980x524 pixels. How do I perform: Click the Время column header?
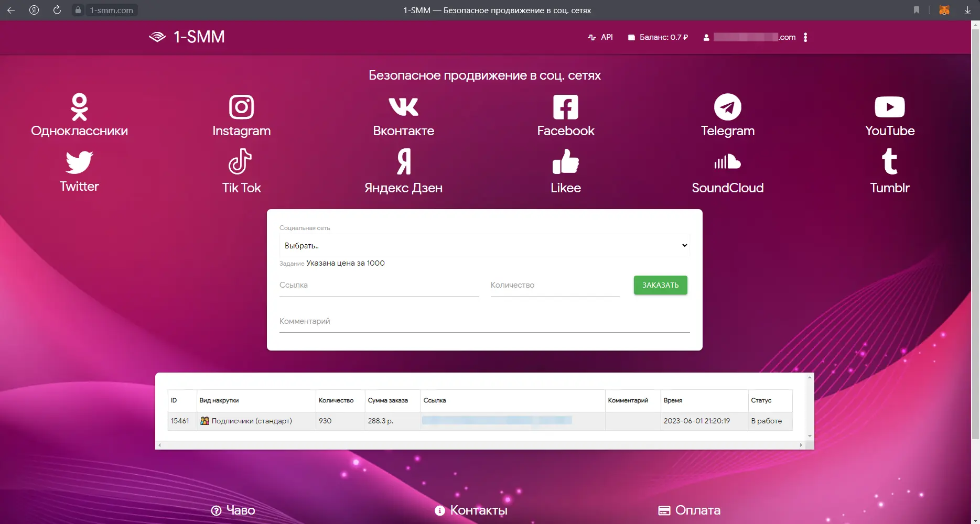pyautogui.click(x=704, y=400)
